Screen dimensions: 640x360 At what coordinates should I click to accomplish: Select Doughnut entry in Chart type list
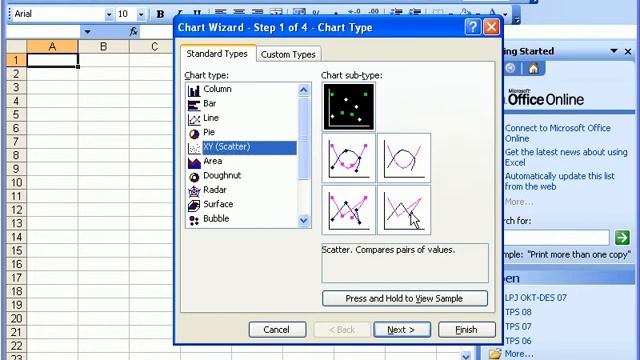click(x=222, y=176)
